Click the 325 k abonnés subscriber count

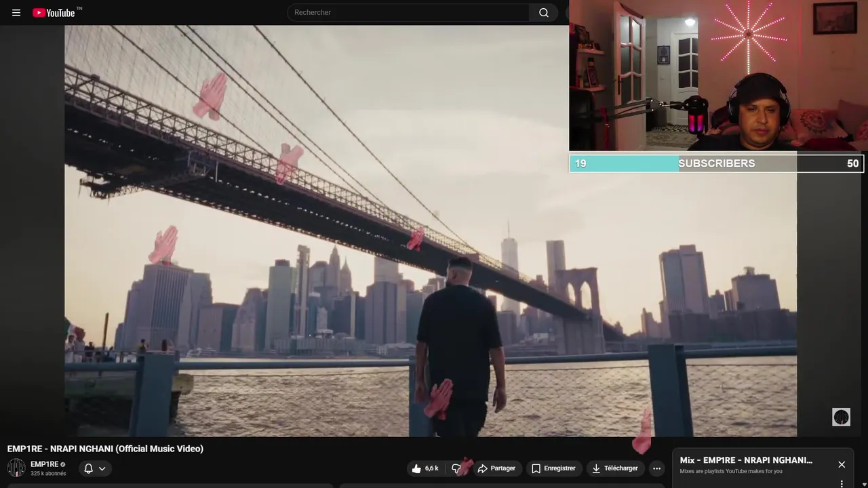point(48,474)
